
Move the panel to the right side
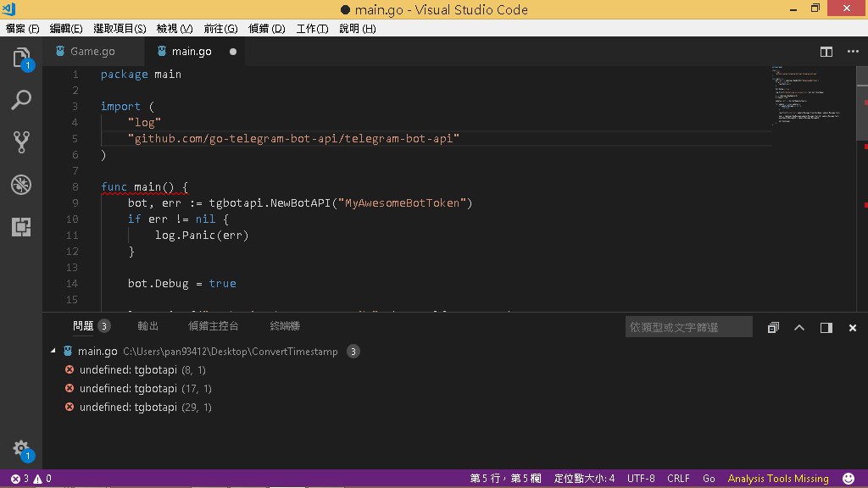(826, 328)
